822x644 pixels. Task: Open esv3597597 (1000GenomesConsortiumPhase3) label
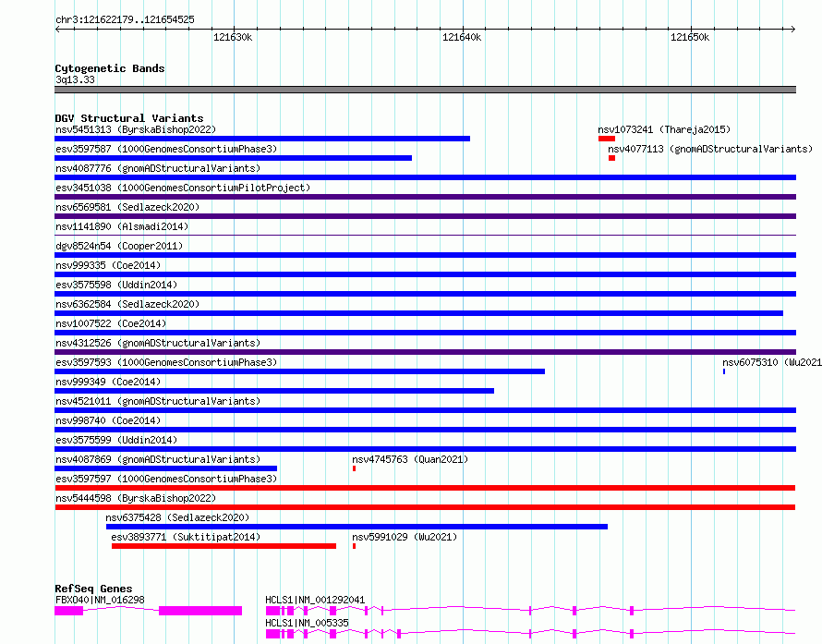[166, 479]
